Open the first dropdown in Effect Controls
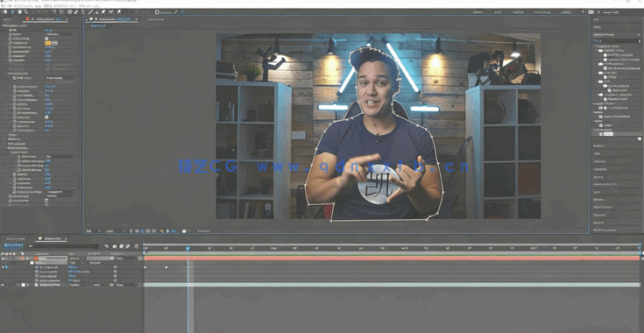644x333 pixels. tap(60, 34)
